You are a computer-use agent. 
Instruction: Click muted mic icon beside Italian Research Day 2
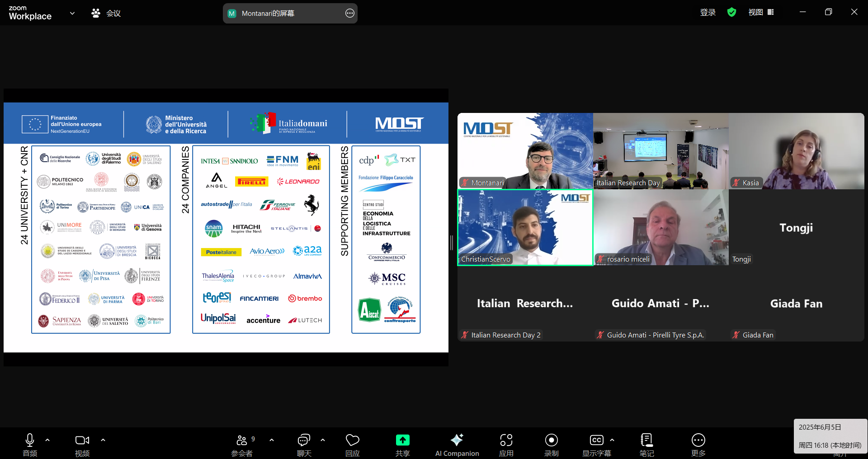point(465,335)
